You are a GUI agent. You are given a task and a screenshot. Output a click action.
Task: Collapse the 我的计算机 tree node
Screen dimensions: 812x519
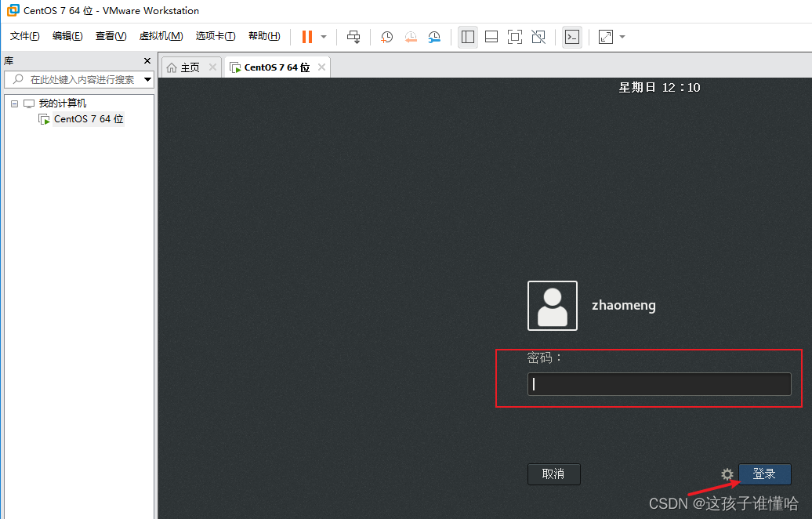pyautogui.click(x=14, y=103)
